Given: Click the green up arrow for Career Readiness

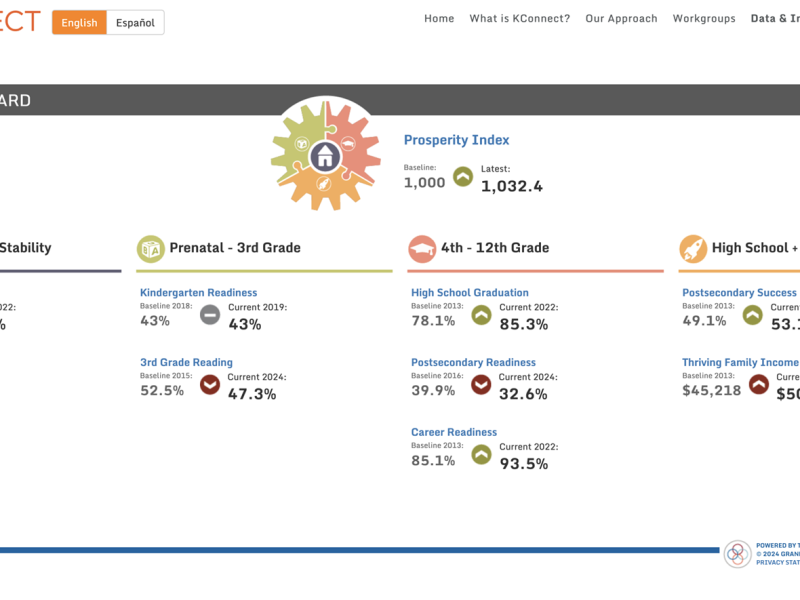Looking at the screenshot, I should 481,454.
